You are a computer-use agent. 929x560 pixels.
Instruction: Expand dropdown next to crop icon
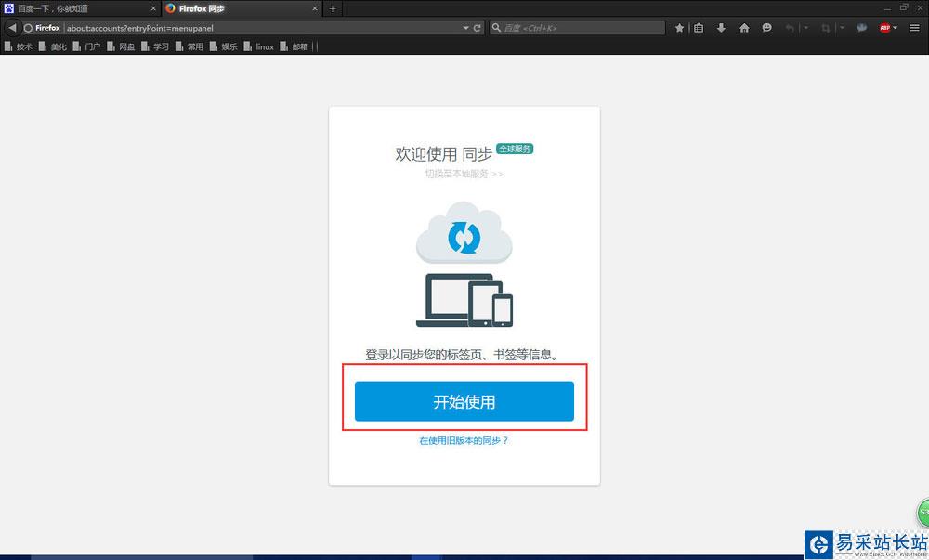(842, 28)
